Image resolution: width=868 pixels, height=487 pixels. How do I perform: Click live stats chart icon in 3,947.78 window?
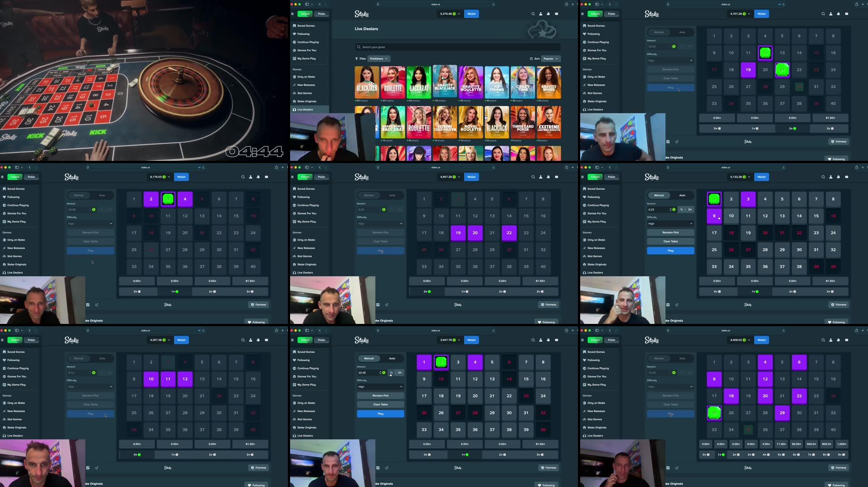(378, 468)
